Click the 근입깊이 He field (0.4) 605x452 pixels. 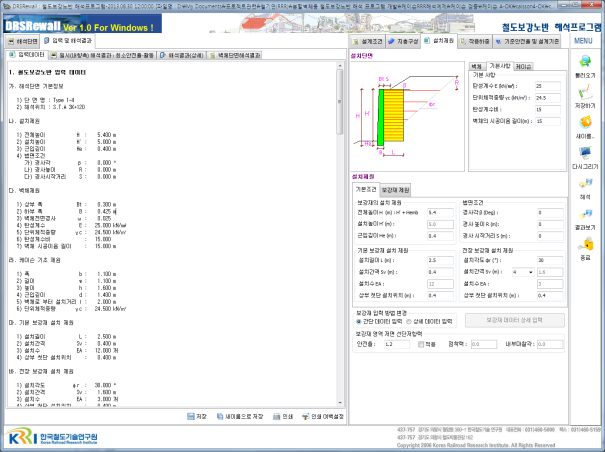click(x=440, y=235)
